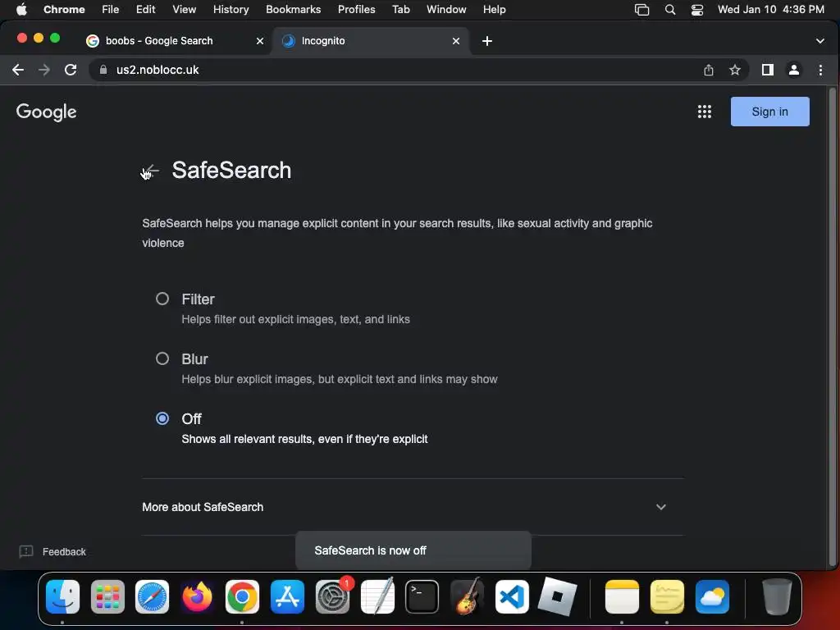Launch Safari from the Dock
Image resolution: width=840 pixels, height=630 pixels.
point(152,596)
